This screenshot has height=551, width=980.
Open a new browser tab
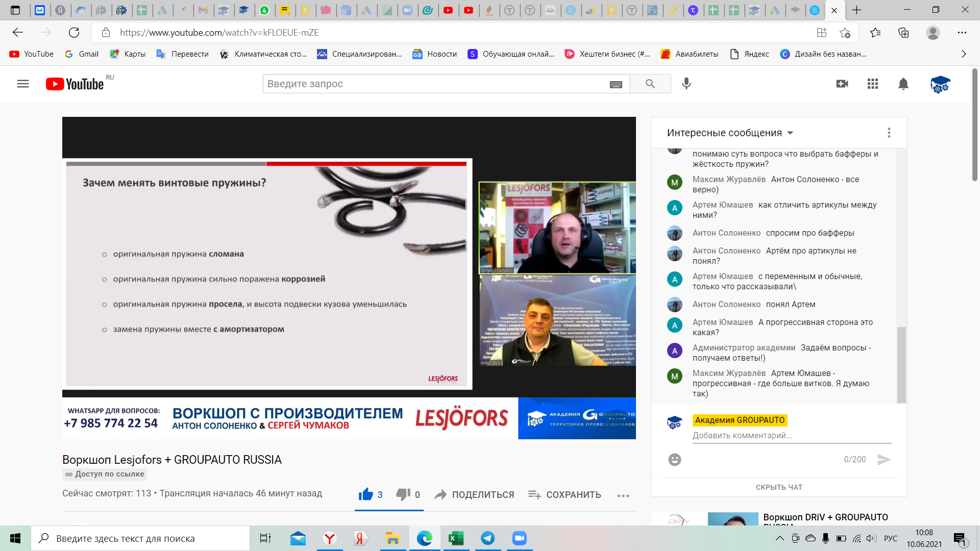(856, 10)
